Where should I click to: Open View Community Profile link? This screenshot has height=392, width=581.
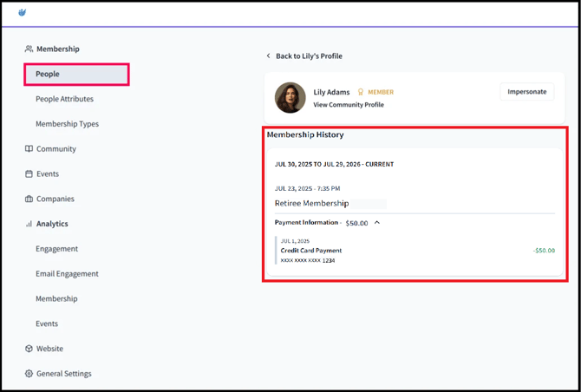tap(349, 105)
